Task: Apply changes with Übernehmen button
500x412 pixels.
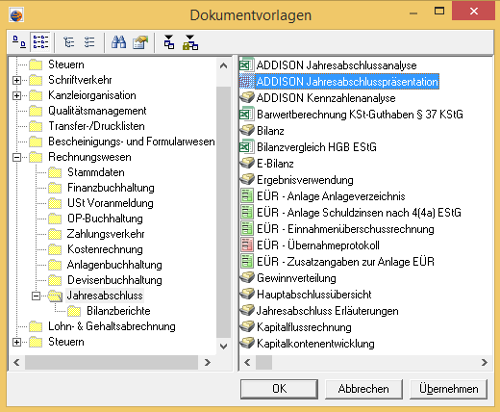Action: [x=449, y=389]
